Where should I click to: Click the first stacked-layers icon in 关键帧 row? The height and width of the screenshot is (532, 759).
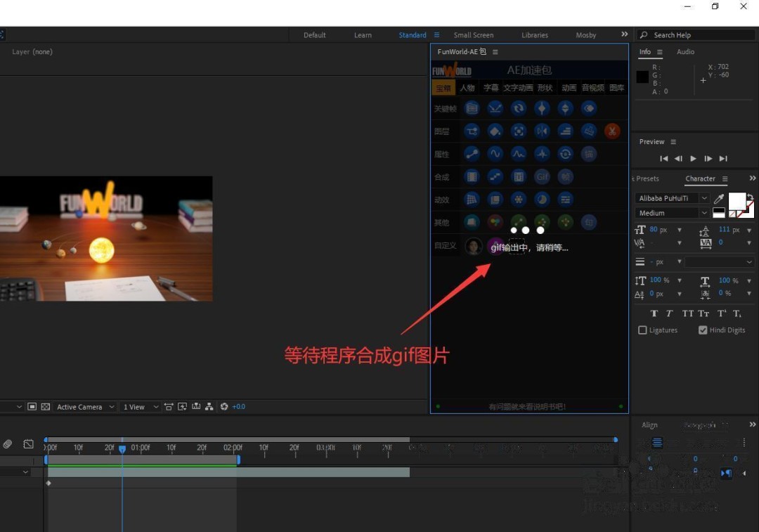click(472, 108)
